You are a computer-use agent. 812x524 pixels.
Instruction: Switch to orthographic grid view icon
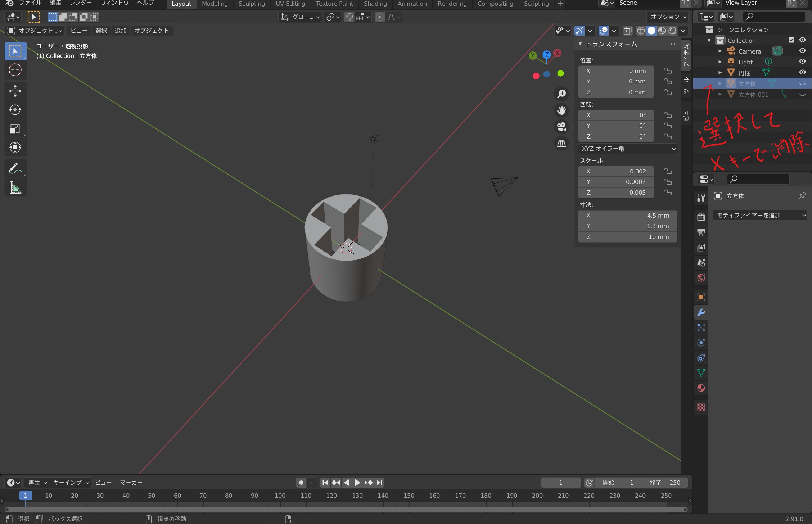[x=561, y=144]
